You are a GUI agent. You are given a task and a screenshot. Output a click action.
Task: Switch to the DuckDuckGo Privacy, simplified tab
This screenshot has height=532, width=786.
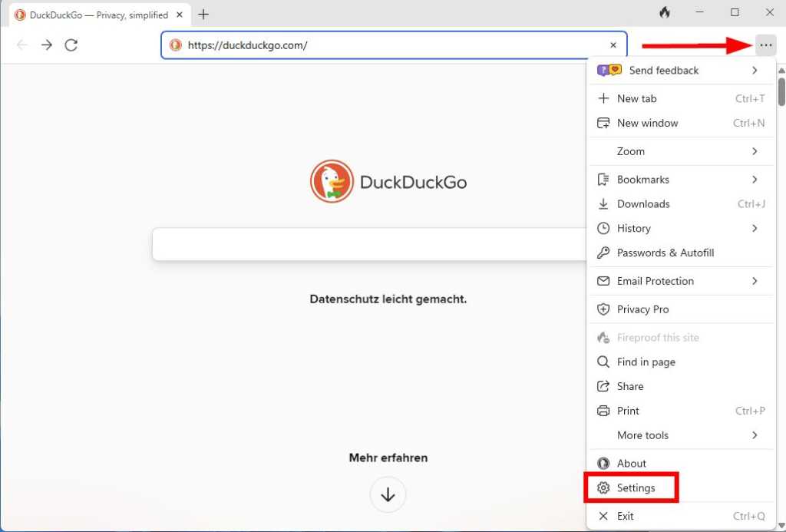pyautogui.click(x=92, y=13)
